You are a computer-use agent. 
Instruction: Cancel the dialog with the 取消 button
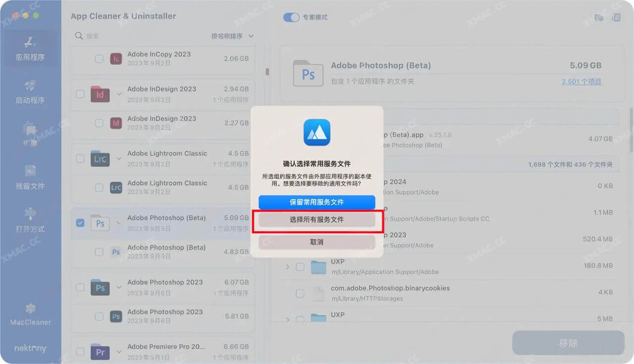(317, 242)
